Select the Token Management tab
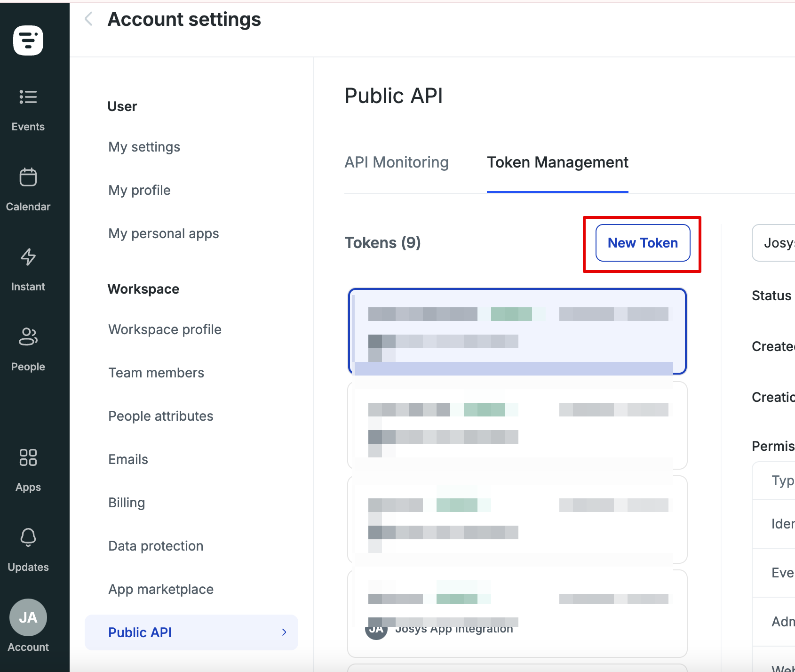Viewport: 795px width, 672px height. coord(557,162)
